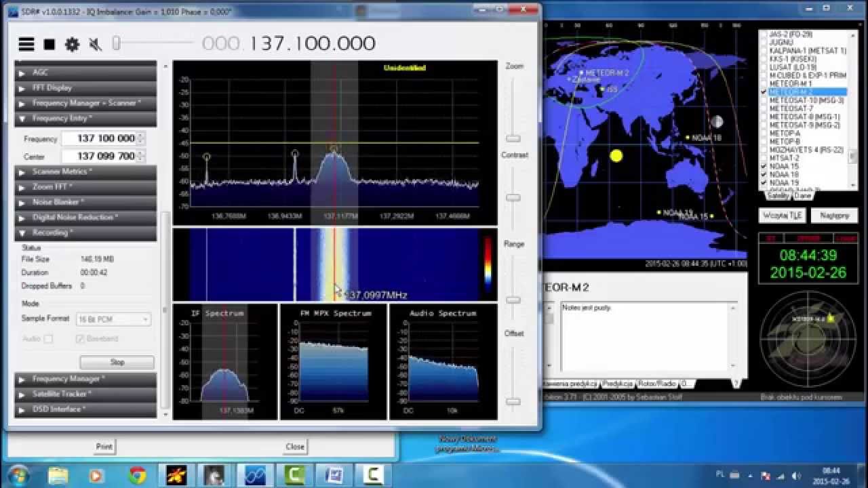
Task: Open the Sample Format dropdown
Action: (x=113, y=319)
